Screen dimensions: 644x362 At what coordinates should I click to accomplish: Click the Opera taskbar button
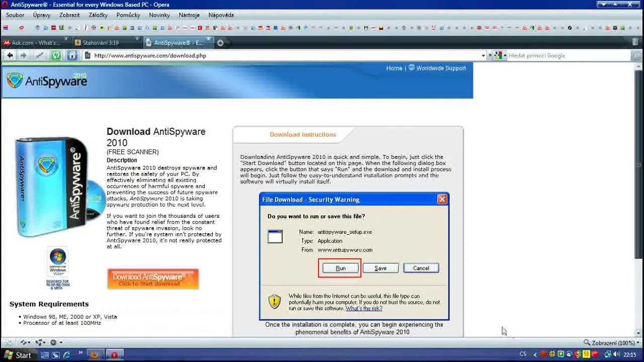(114, 355)
